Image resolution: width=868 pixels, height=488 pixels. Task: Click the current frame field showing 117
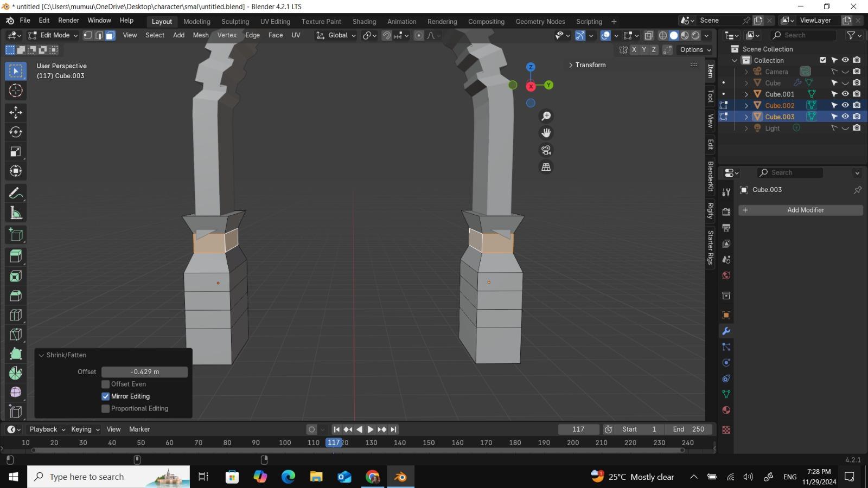pos(578,429)
